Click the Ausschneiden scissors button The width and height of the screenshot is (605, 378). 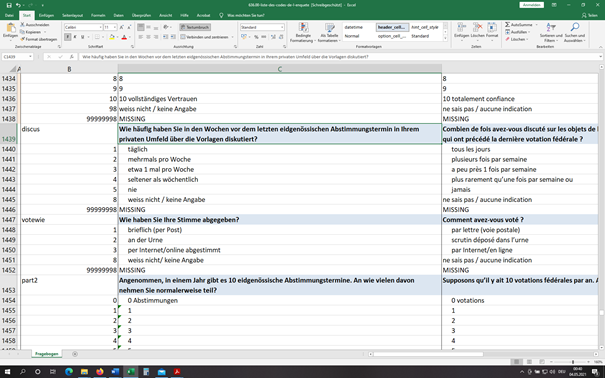tap(35, 25)
